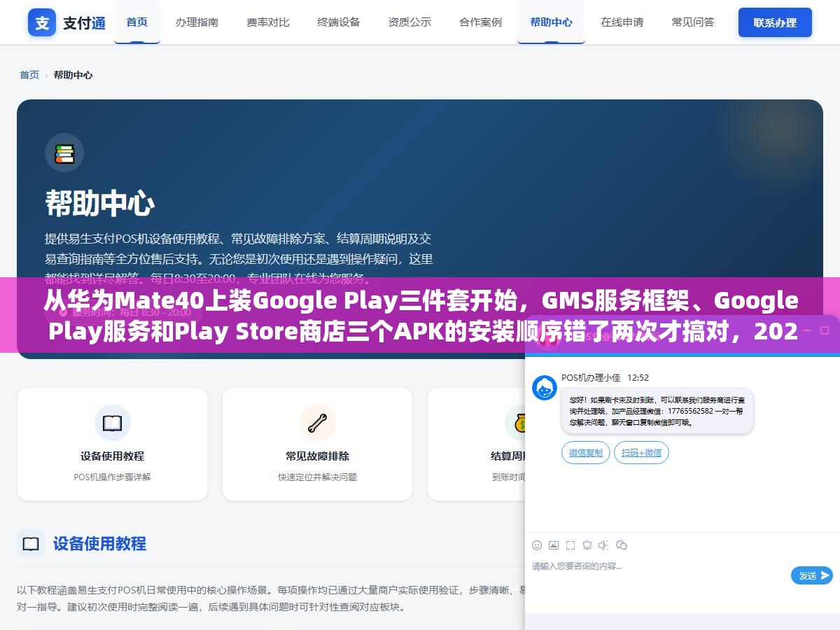The width and height of the screenshot is (840, 630).
Task: Click the books icon above 帮助中心 heading
Action: (x=64, y=153)
